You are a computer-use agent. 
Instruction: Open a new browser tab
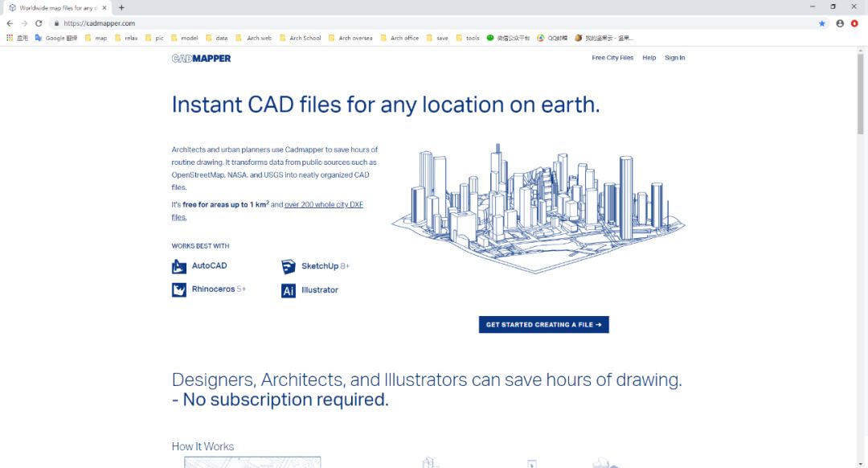click(121, 8)
